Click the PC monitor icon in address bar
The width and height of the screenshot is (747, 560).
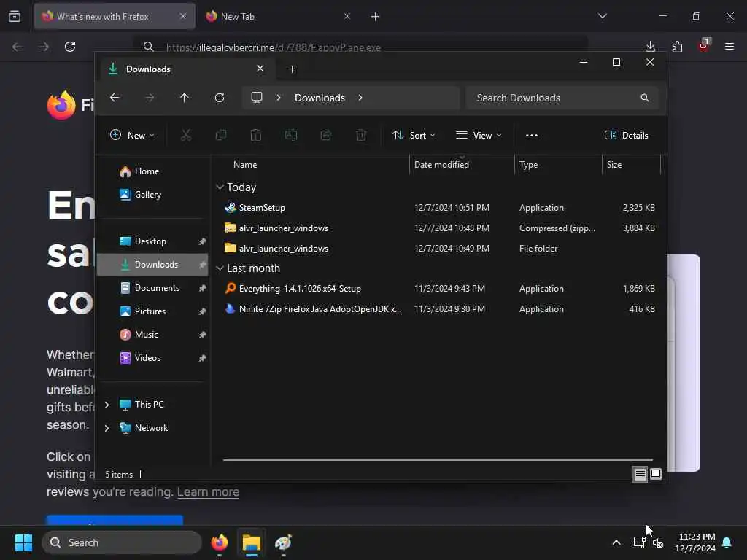(257, 98)
